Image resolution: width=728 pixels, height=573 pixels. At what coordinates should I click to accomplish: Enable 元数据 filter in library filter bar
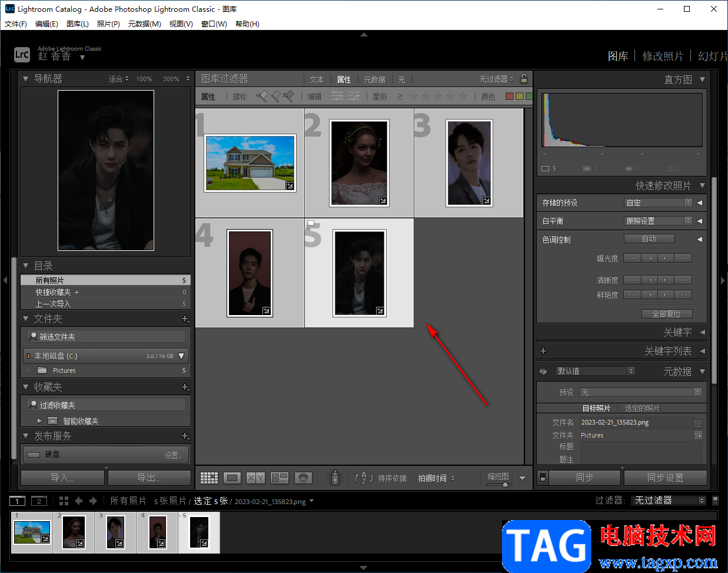coord(374,80)
